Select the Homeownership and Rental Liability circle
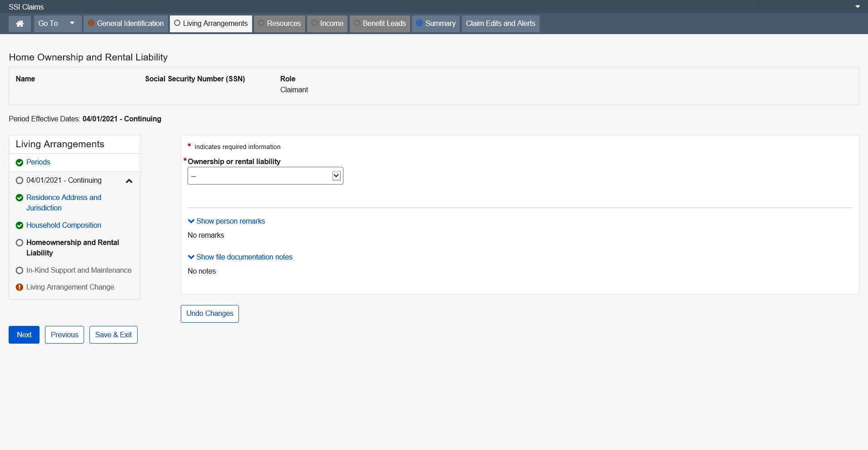Viewport: 868px width, 450px height. click(x=20, y=243)
